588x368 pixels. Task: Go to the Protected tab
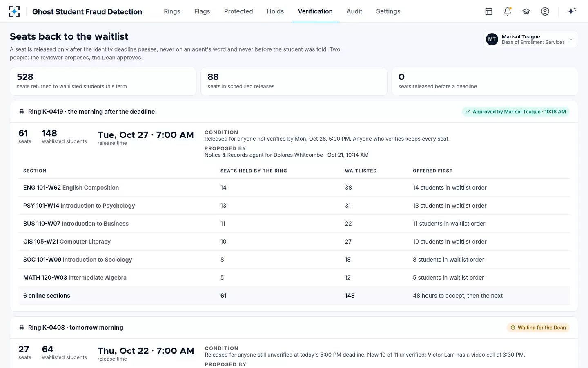238,11
